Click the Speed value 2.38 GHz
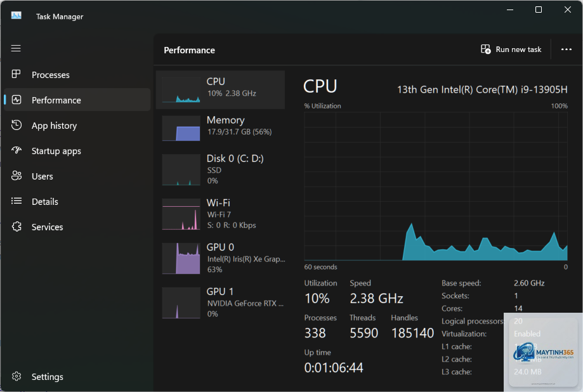Screen dimensions: 583x392 point(376,298)
